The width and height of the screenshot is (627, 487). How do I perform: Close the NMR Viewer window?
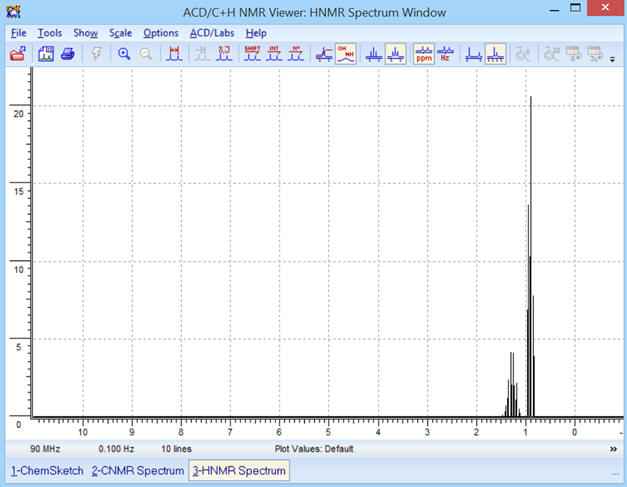605,8
